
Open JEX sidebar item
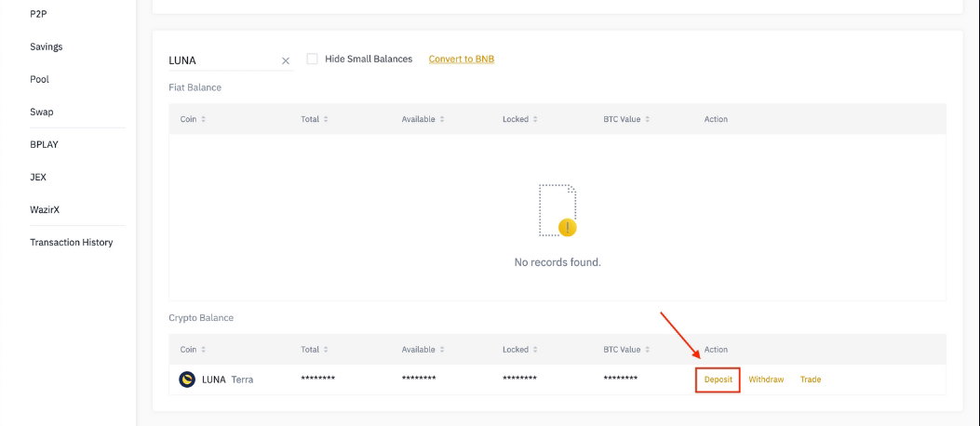pyautogui.click(x=38, y=177)
